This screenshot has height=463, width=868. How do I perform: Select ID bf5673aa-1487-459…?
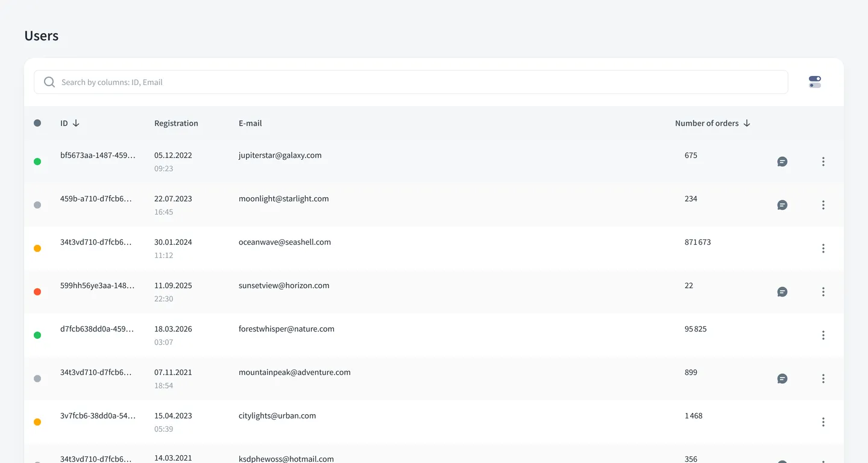[x=98, y=155]
